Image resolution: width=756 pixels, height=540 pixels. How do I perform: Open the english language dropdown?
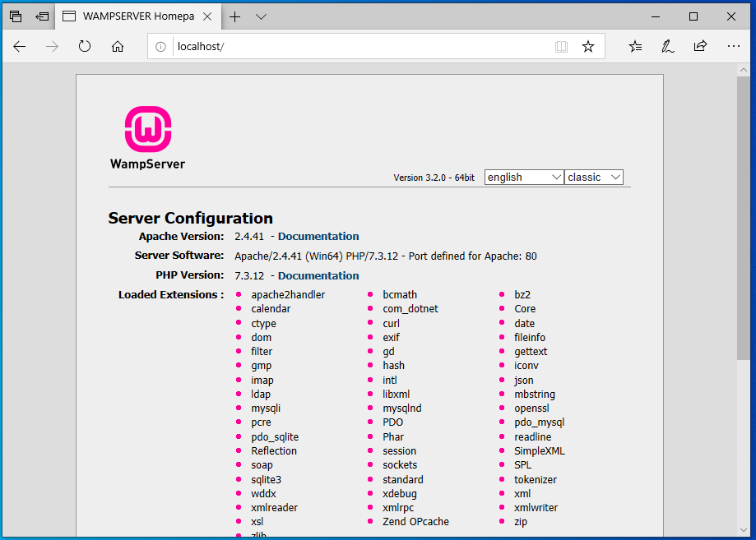523,178
